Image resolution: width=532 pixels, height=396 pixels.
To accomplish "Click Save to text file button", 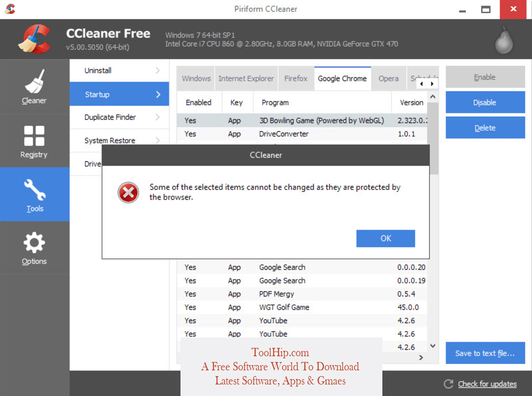I will coord(485,353).
